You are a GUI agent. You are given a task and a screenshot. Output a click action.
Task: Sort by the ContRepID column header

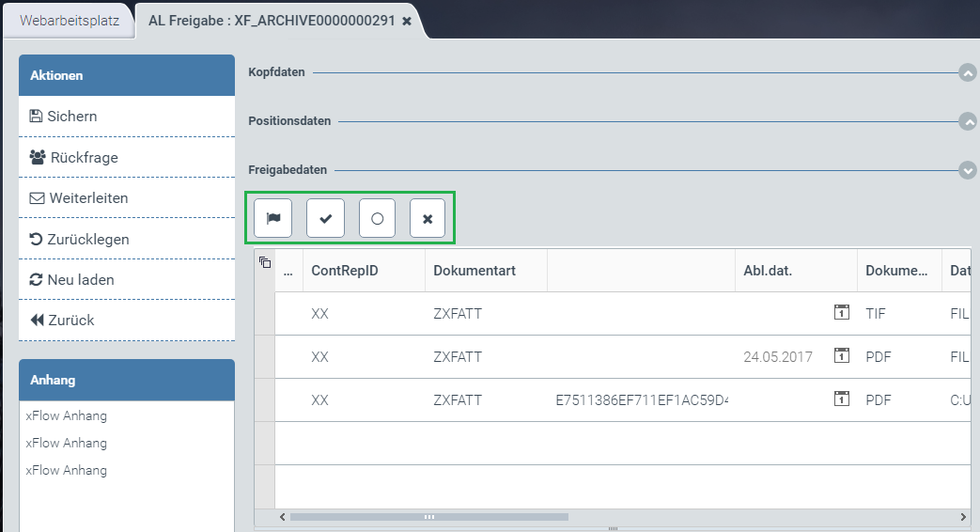pos(345,271)
